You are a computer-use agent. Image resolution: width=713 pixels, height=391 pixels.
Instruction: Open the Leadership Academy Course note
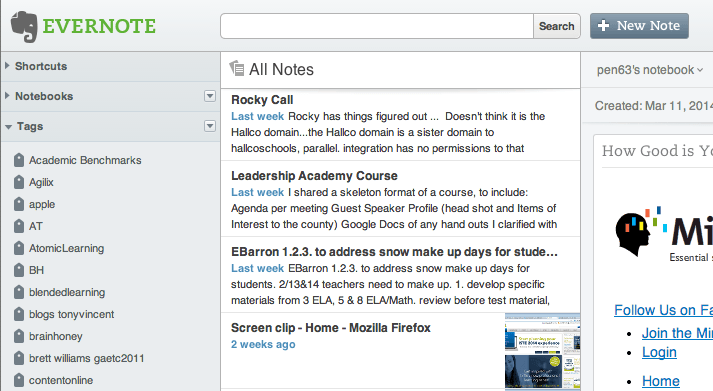(400, 199)
